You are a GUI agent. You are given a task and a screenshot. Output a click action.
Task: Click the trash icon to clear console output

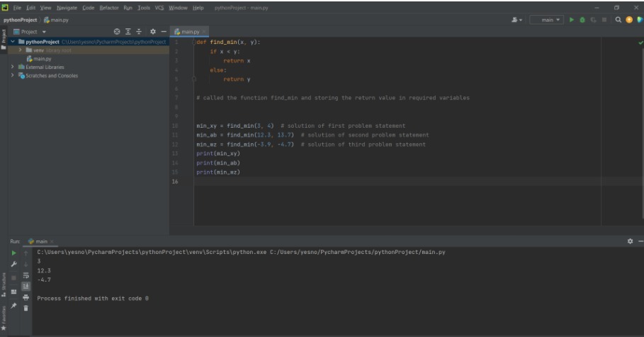26,308
